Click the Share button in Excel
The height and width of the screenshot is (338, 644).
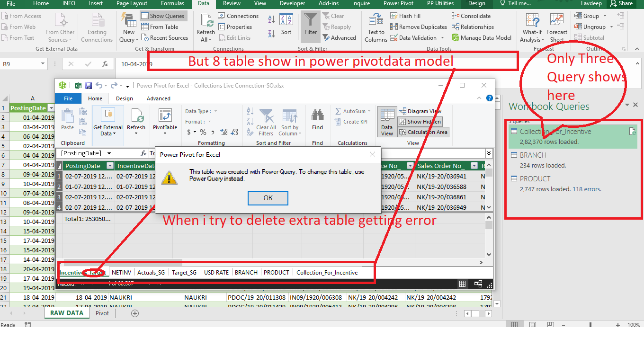click(x=621, y=3)
